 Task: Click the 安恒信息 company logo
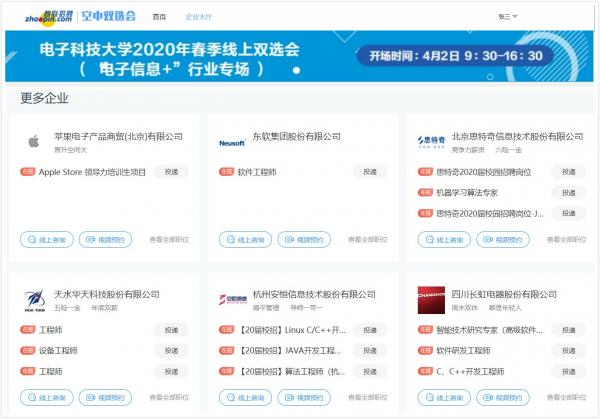232,300
